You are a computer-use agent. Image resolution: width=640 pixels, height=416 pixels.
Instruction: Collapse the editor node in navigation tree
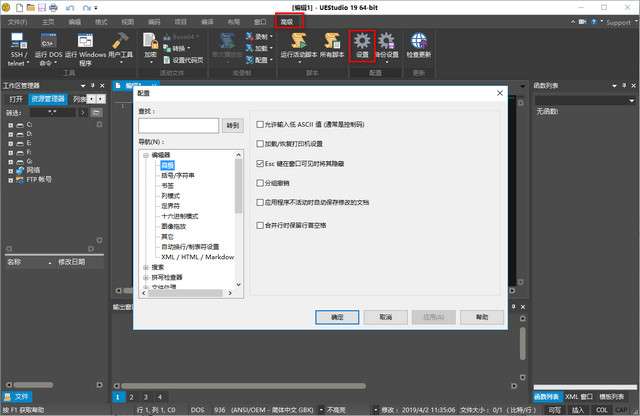[146, 155]
